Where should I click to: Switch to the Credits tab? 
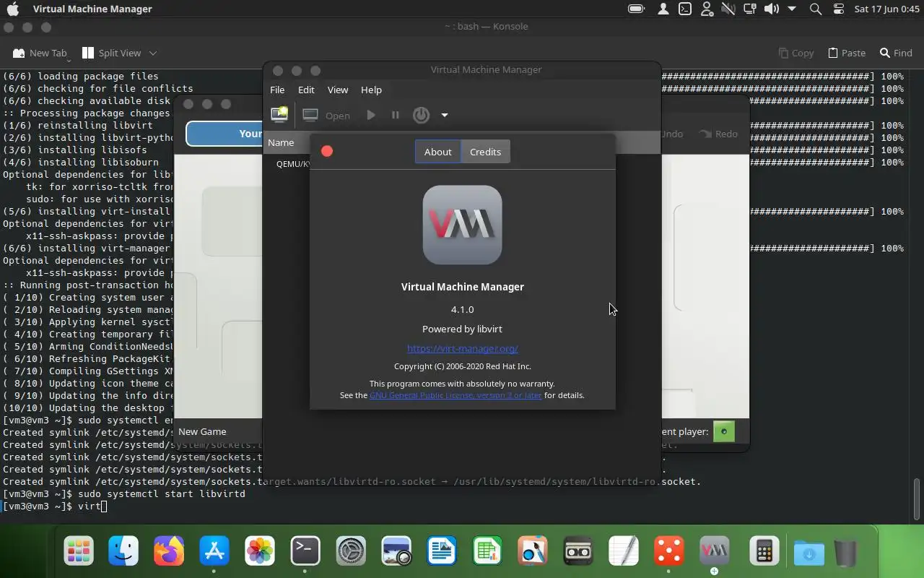(485, 152)
